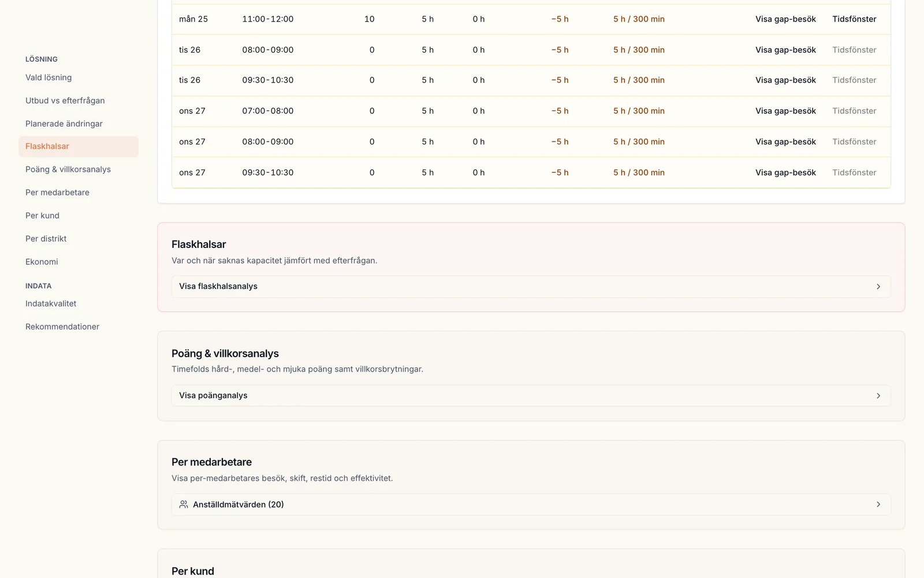Click Per medarbetare card heading
Viewport: 924px width, 578px height.
(x=211, y=462)
